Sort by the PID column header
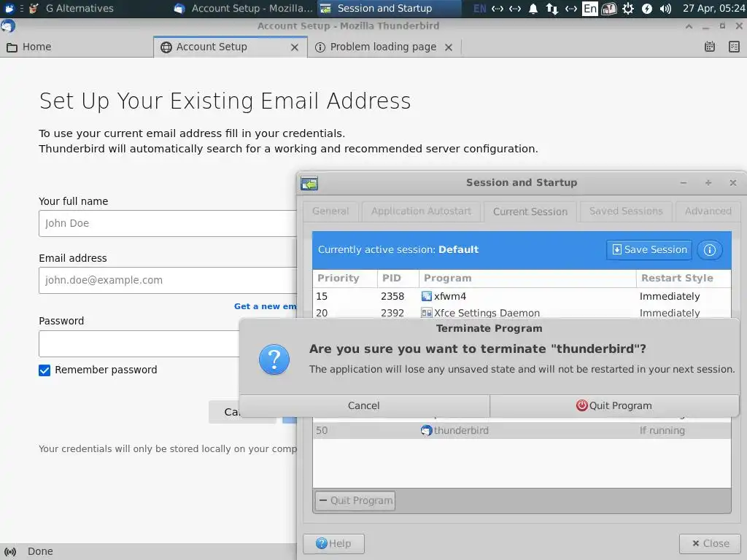Screen dimensions: 747x560 (x=398, y=278)
